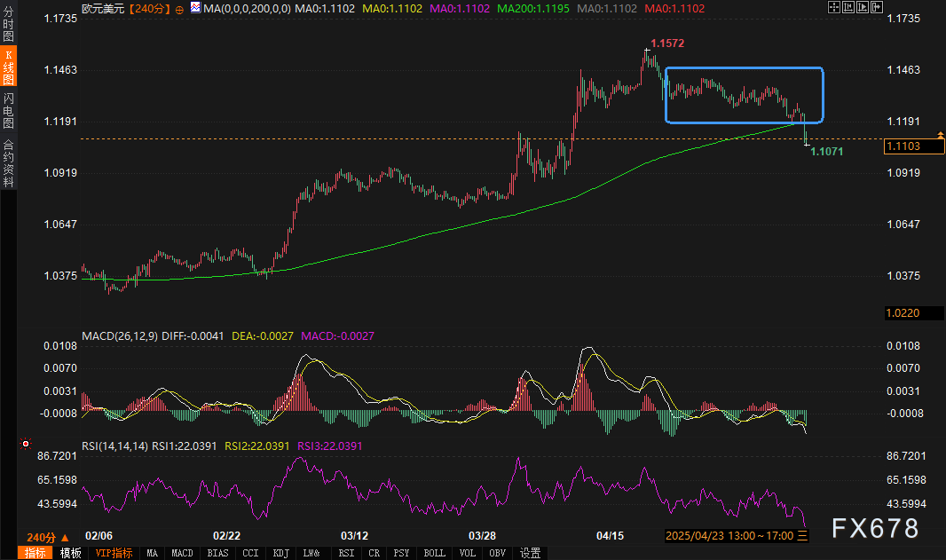Click the menu icon beside the date range
This screenshot has height=560, width=946.
pyautogui.click(x=803, y=536)
